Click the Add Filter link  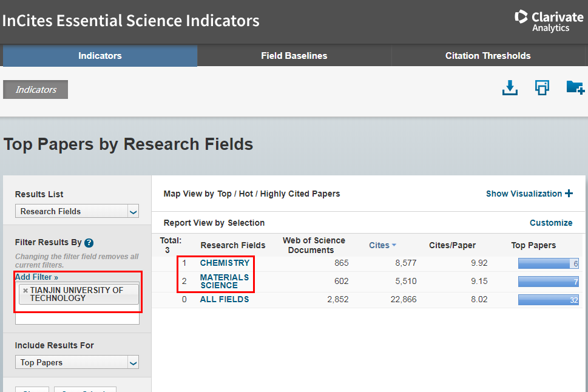[36, 277]
